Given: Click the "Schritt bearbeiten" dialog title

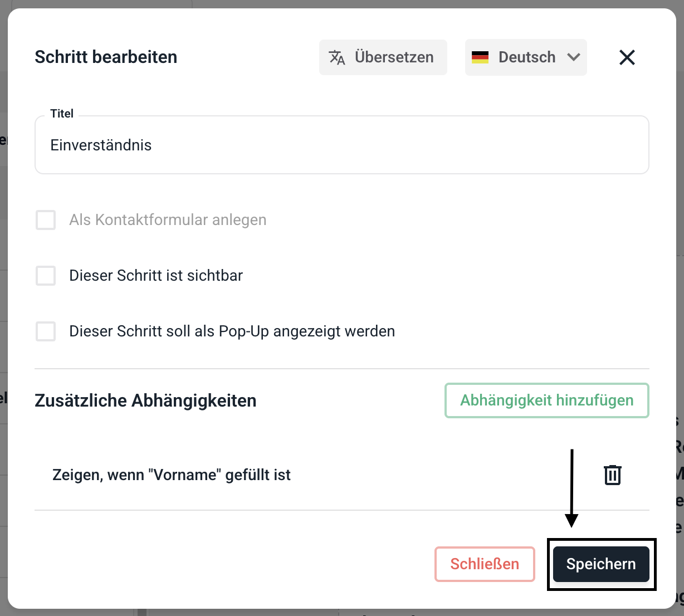Looking at the screenshot, I should pos(106,57).
